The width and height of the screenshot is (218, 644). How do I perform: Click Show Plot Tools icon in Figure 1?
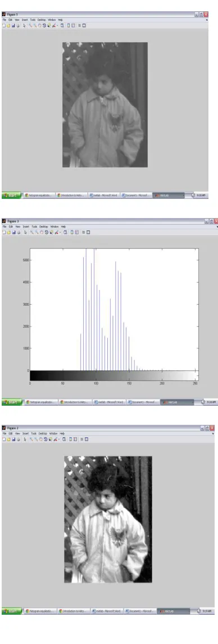point(84,25)
